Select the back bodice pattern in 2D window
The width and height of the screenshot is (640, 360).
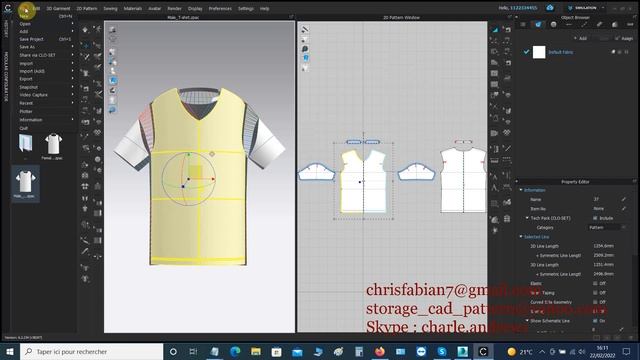click(x=463, y=180)
